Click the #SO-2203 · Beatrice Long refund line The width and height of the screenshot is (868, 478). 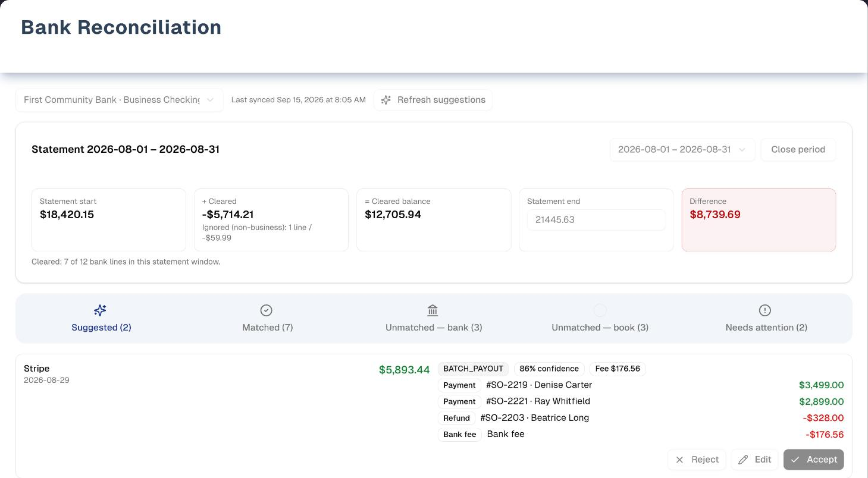pos(535,418)
